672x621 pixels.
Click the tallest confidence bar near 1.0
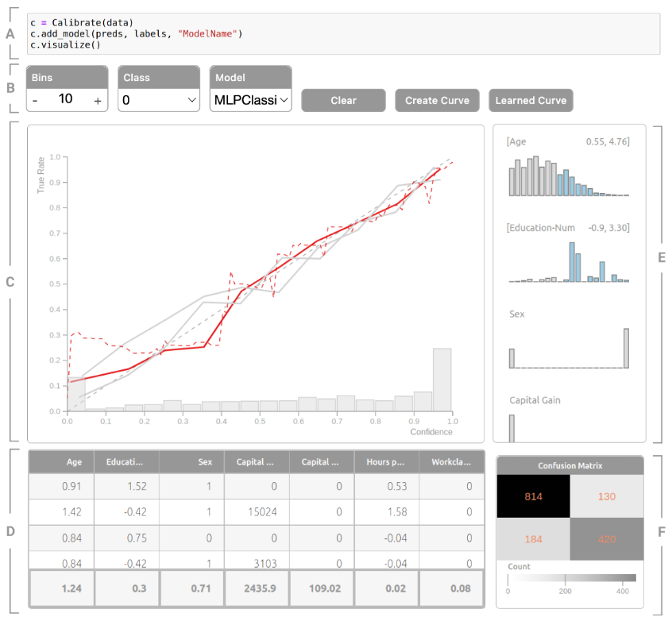[x=442, y=380]
